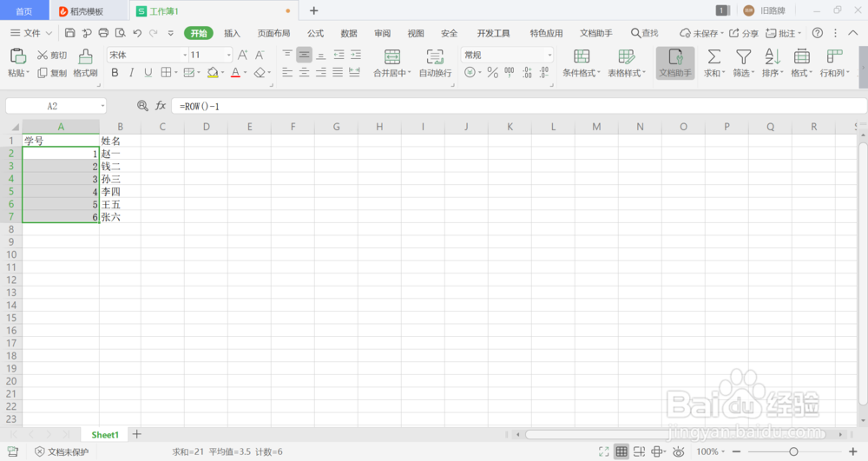Redo the last action
The height and width of the screenshot is (461, 868).
154,33
